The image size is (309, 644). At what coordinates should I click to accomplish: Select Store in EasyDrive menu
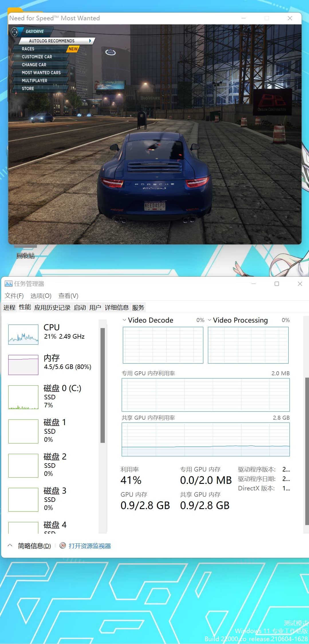[41, 89]
